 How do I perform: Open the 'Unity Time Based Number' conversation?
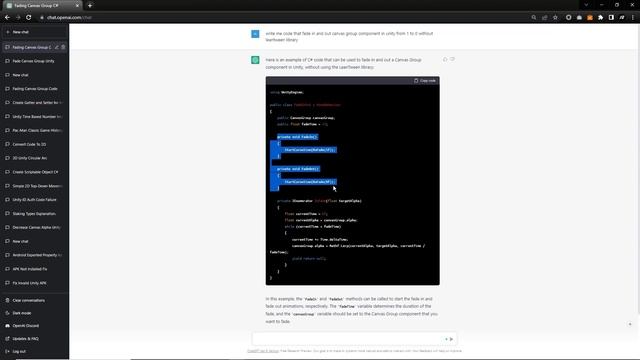pyautogui.click(x=34, y=116)
